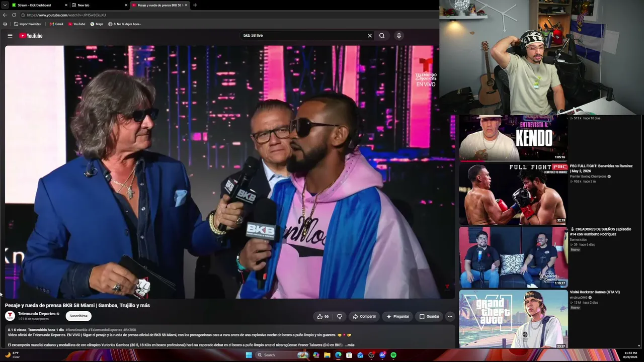644x362 pixels.
Task: Open the Gmail bookmark
Action: 56,24
